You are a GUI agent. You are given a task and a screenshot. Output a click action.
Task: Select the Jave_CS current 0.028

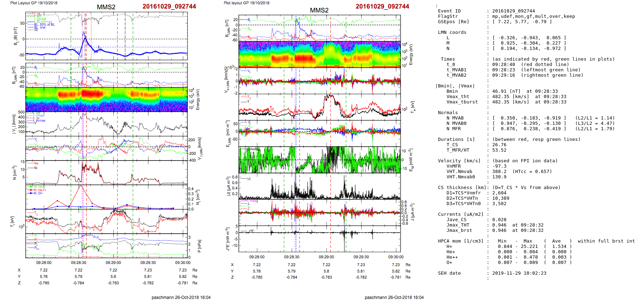click(499, 220)
